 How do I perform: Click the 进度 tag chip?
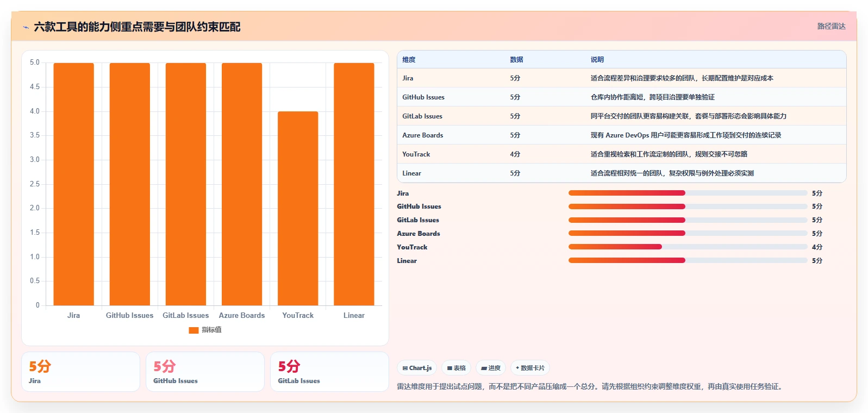pyautogui.click(x=491, y=368)
